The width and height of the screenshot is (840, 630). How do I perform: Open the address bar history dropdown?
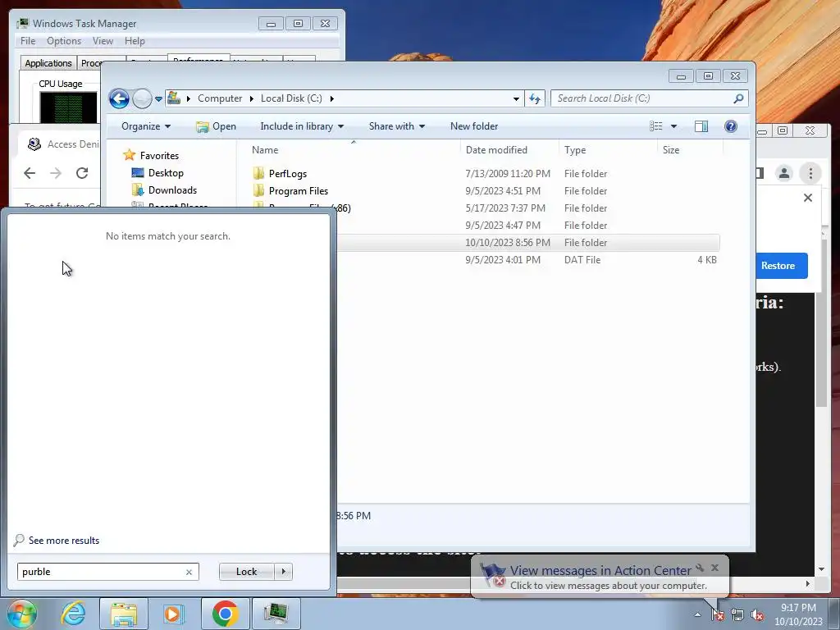click(x=516, y=98)
